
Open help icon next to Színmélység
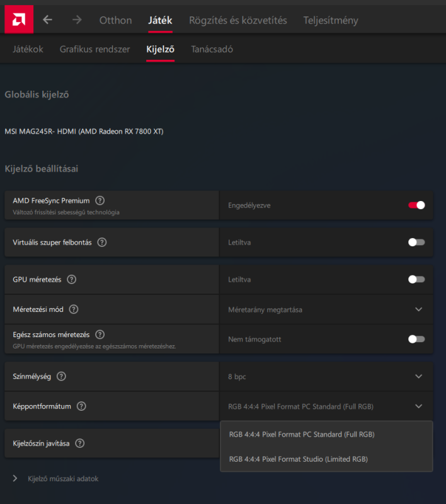point(61,376)
